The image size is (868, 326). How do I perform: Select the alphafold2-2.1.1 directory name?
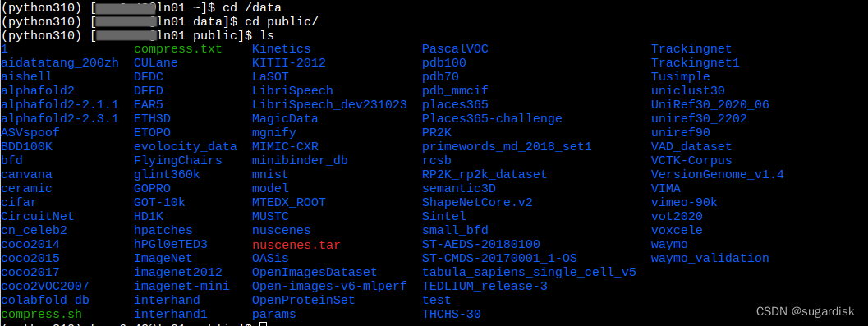60,104
